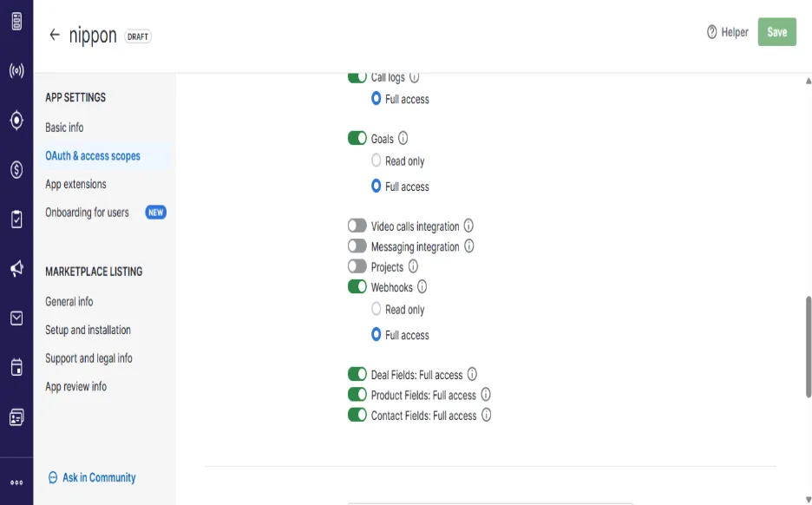This screenshot has height=505, width=812.
Task: Select Read only for Goals
Action: pos(376,161)
